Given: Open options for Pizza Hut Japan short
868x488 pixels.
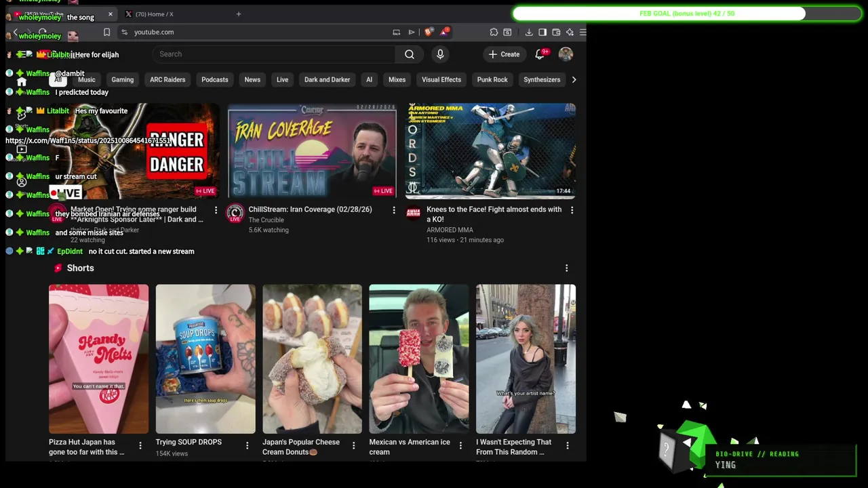Looking at the screenshot, I should coord(140,445).
